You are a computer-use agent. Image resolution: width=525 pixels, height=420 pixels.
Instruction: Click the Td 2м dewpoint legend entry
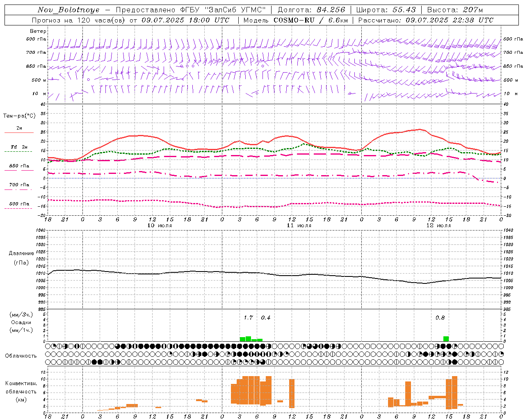pos(19,147)
